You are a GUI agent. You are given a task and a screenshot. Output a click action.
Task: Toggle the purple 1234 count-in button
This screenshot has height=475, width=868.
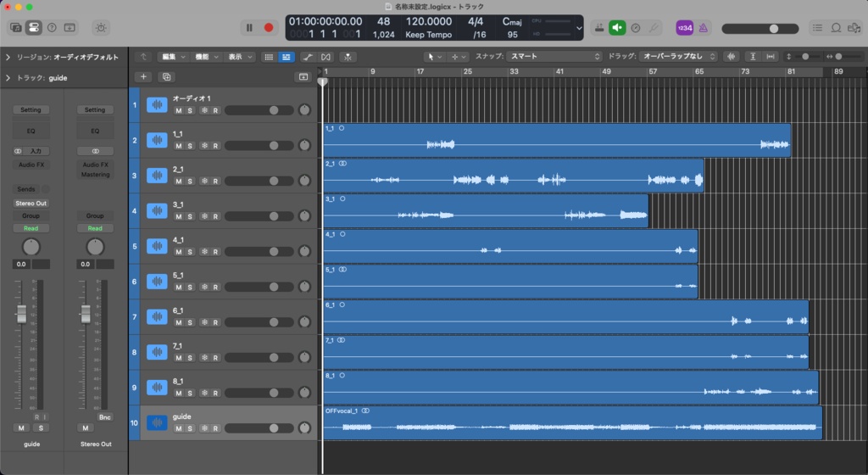(685, 27)
